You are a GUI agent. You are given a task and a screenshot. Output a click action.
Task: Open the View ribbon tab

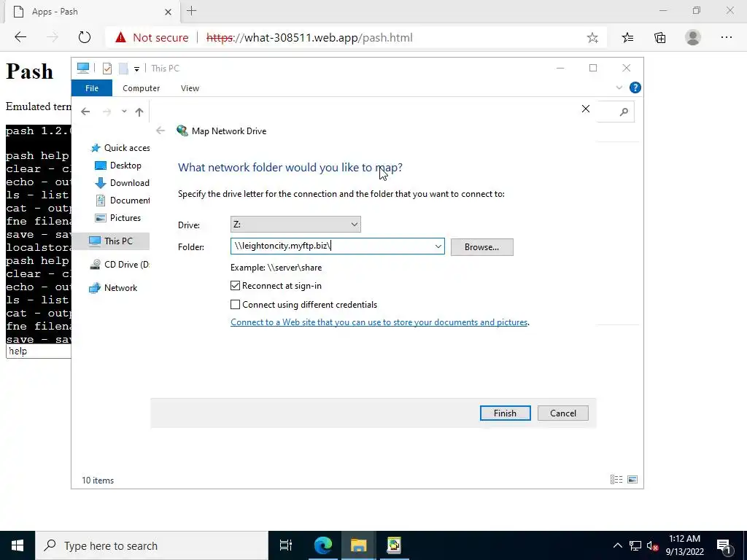click(x=190, y=88)
